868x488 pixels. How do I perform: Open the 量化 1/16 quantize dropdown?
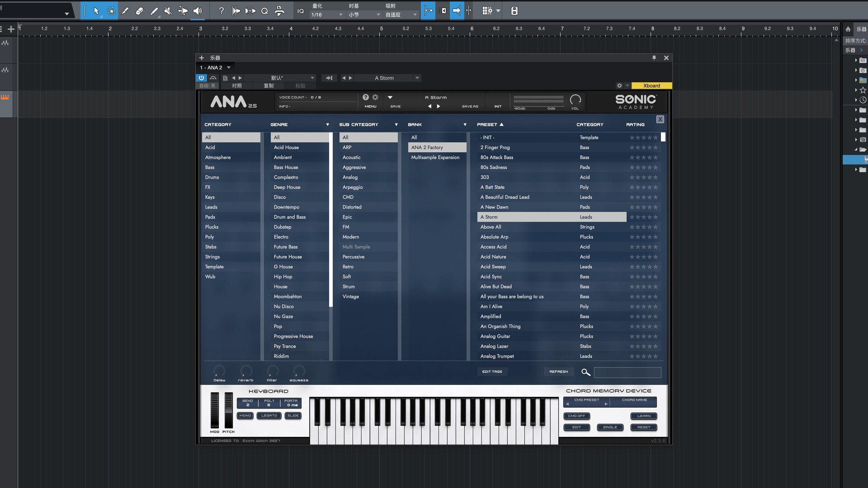(x=327, y=15)
